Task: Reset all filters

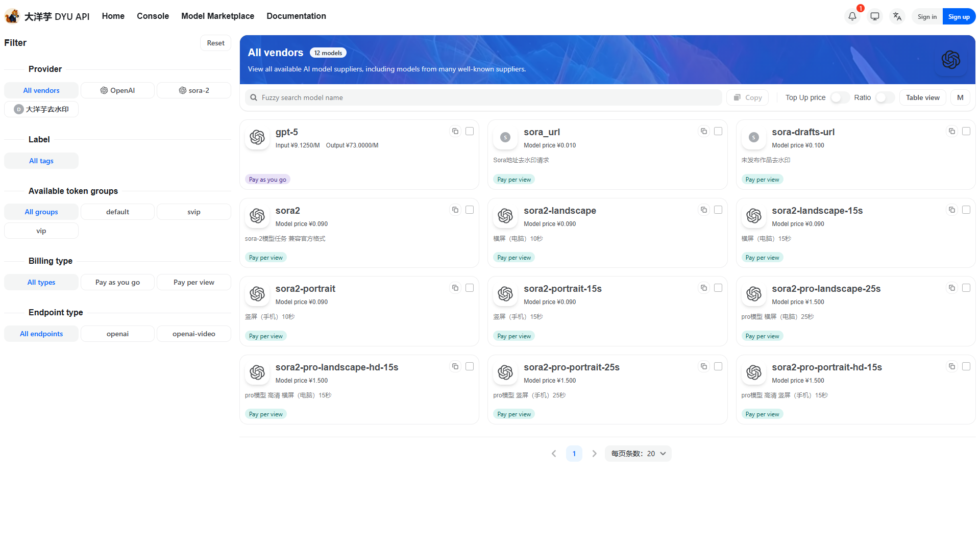Action: coord(215,43)
